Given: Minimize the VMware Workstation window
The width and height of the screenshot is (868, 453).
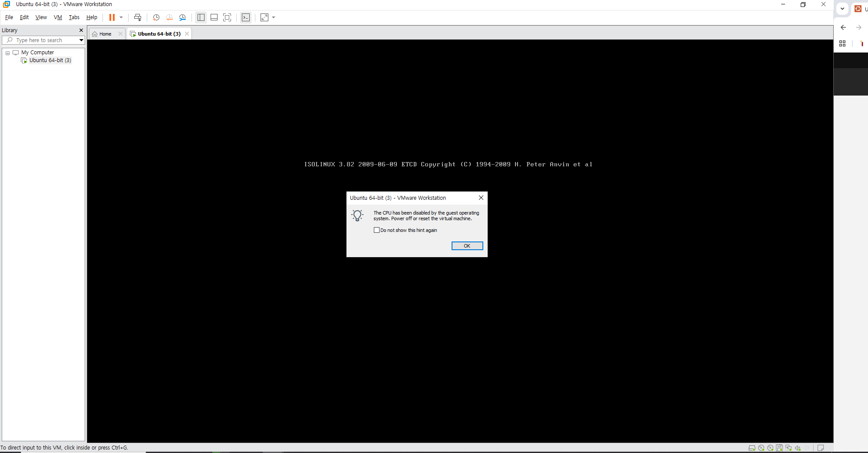Looking at the screenshot, I should tap(783, 4).
